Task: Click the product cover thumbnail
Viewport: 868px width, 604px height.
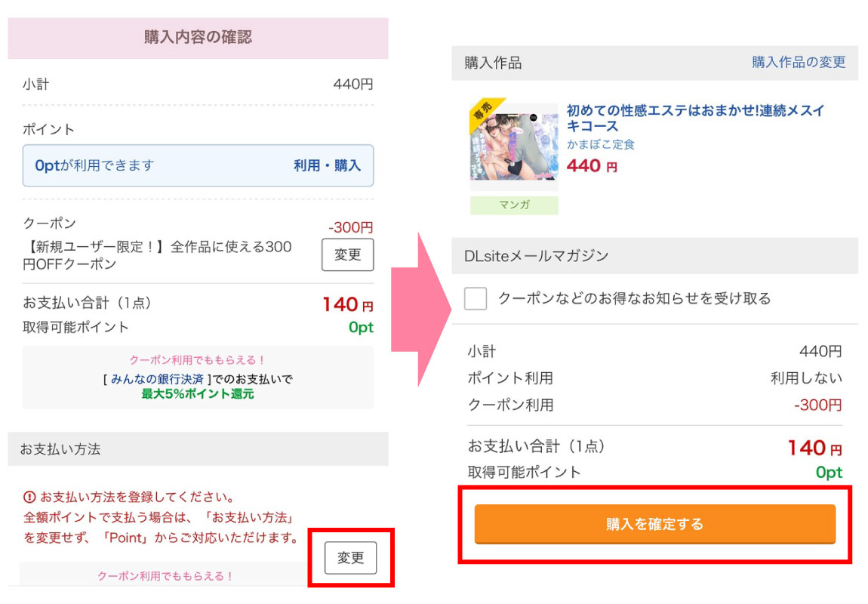Action: click(514, 147)
